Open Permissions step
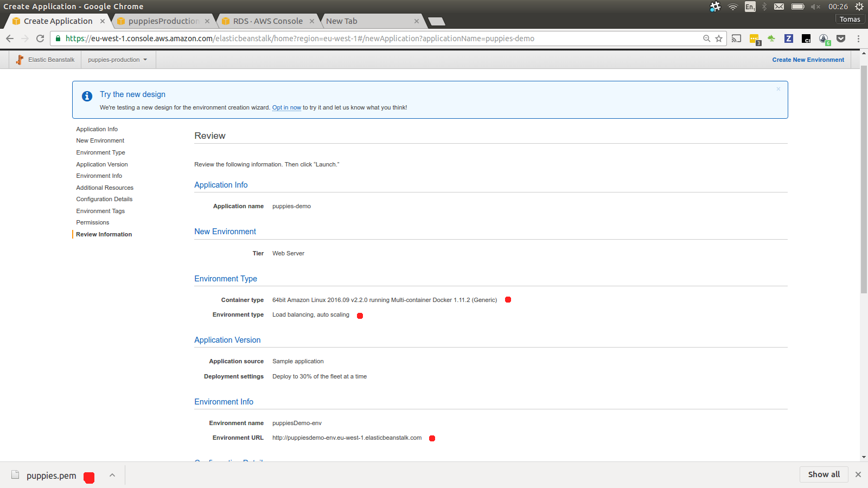This screenshot has height=488, width=868. point(92,222)
